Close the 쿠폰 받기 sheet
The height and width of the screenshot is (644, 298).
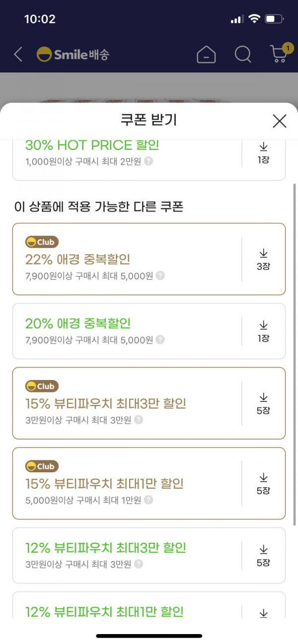coord(280,121)
